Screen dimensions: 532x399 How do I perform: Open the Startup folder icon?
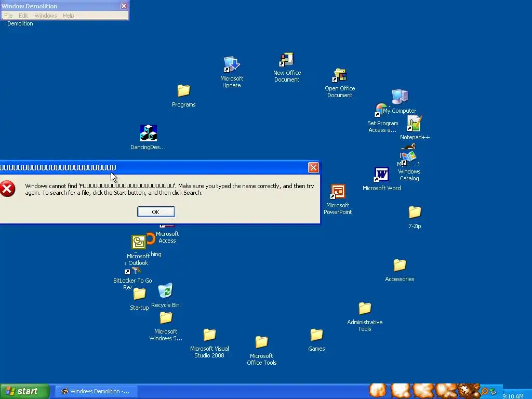(x=139, y=294)
